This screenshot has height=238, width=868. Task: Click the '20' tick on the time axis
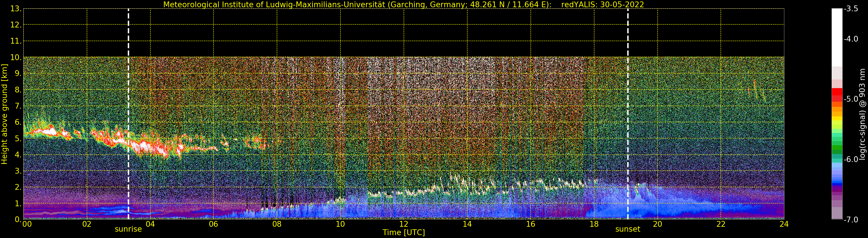pyautogui.click(x=657, y=224)
